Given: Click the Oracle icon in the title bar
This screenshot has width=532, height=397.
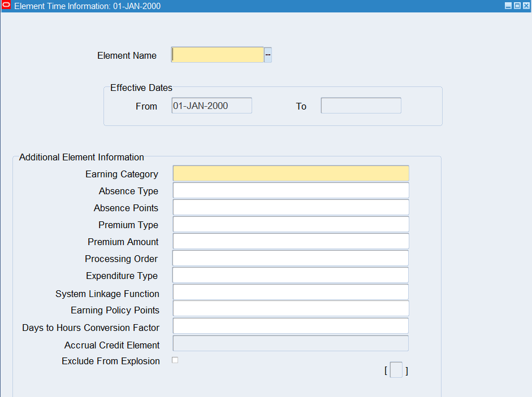Looking at the screenshot, I should (x=6, y=6).
